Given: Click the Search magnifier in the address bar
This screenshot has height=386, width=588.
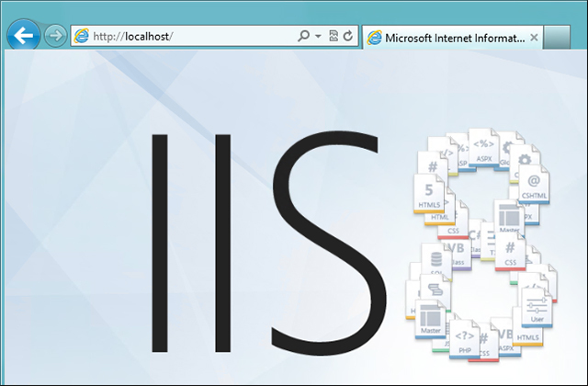Looking at the screenshot, I should click(303, 36).
